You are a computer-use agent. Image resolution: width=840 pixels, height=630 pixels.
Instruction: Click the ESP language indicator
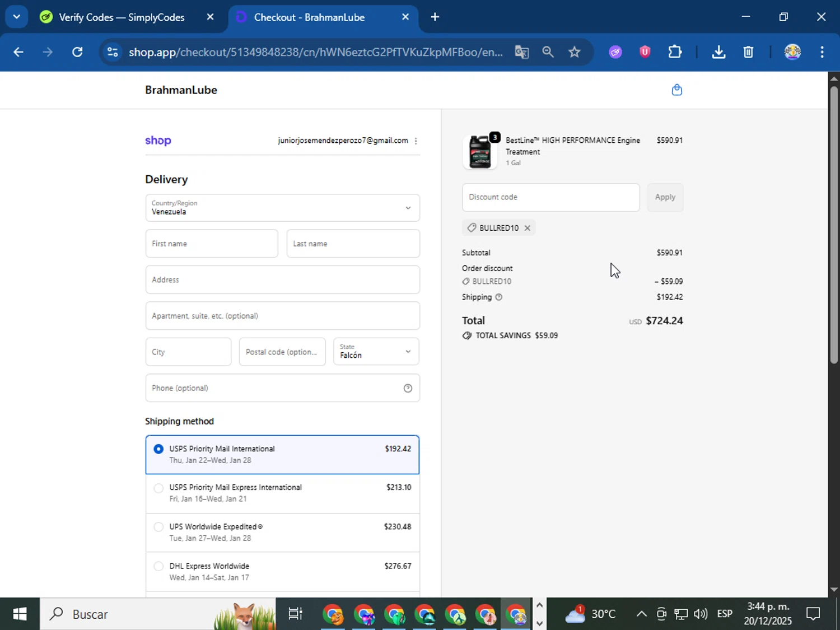coord(725,614)
